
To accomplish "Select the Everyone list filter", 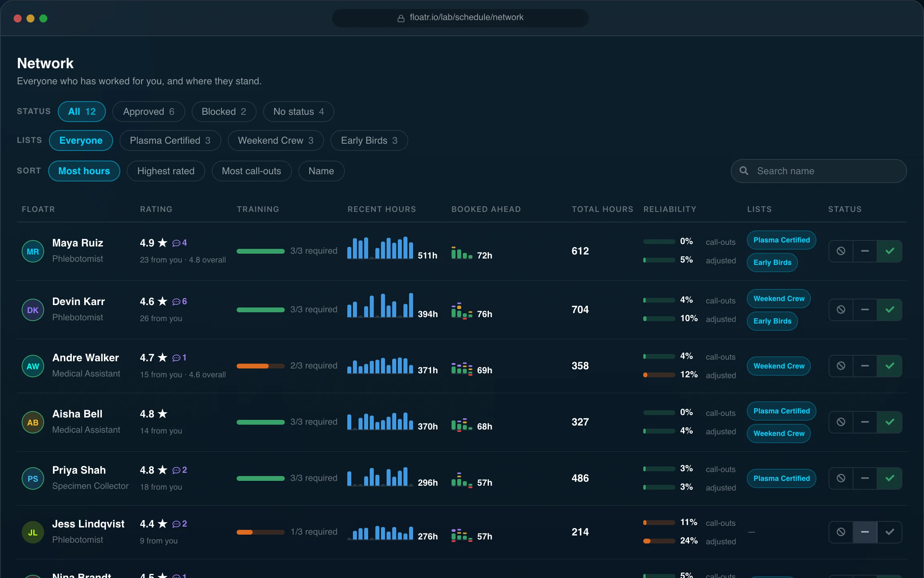I will (81, 140).
